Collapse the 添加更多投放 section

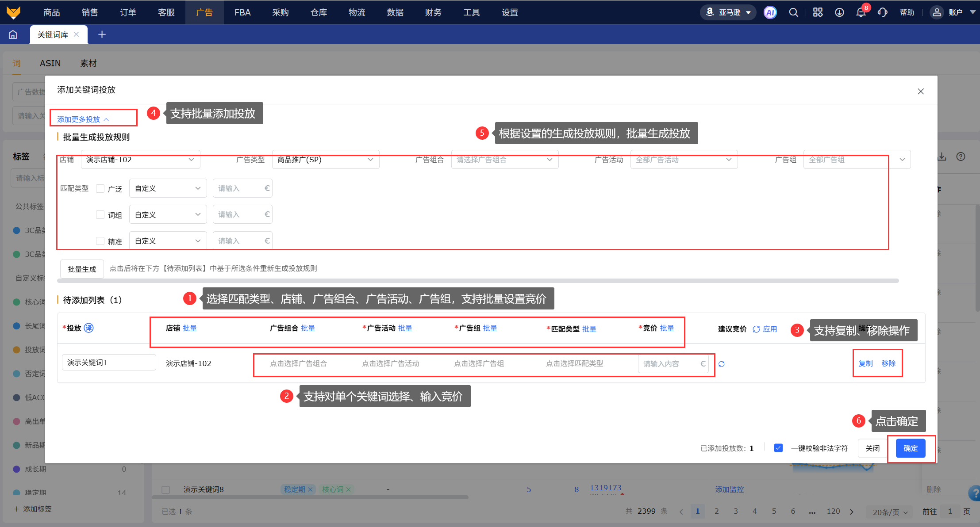[x=83, y=119]
